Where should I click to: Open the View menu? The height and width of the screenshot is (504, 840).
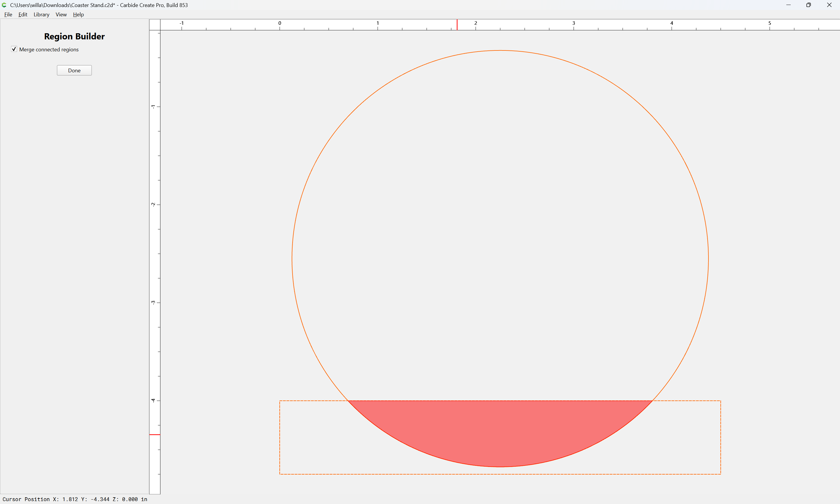(61, 14)
